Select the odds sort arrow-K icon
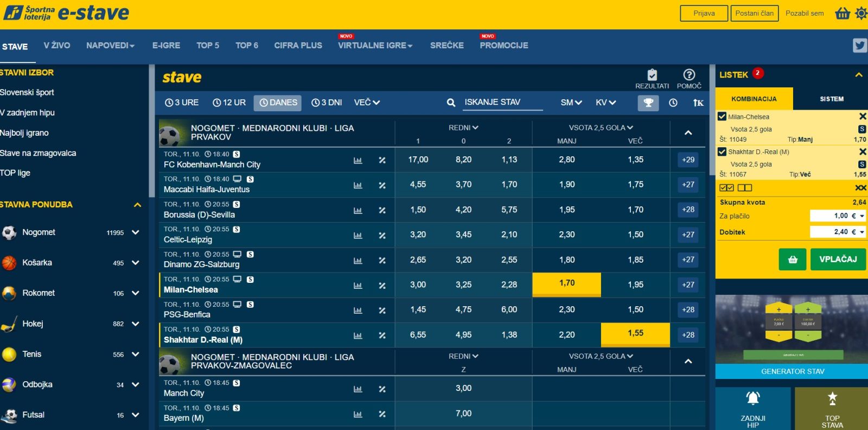 pos(698,103)
